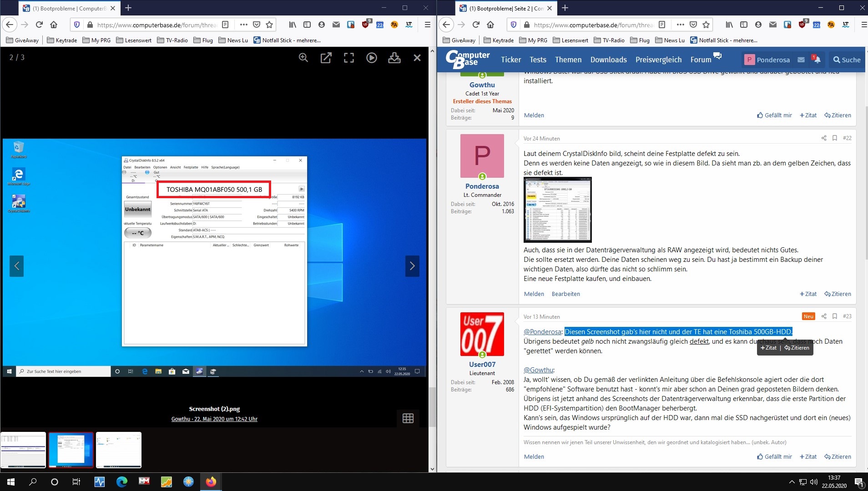Share post #22 using the share icon

(824, 138)
